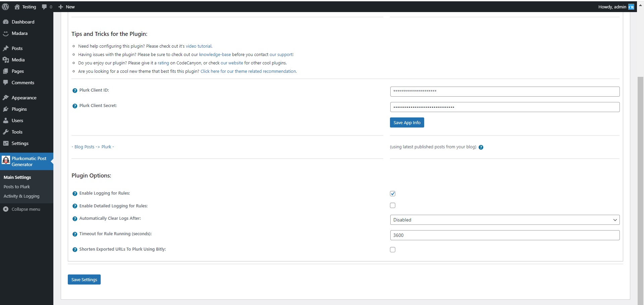Open Activity & Logging submenu item
The width and height of the screenshot is (644, 305).
(x=21, y=196)
